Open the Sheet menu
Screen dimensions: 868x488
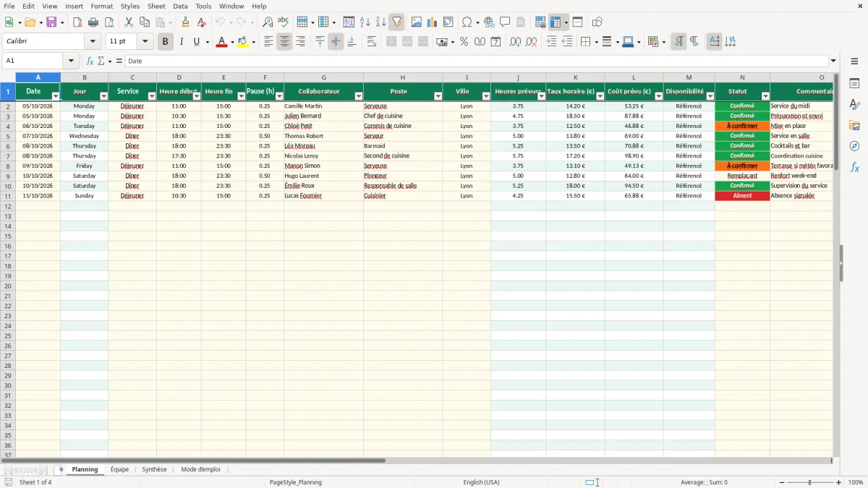click(156, 6)
